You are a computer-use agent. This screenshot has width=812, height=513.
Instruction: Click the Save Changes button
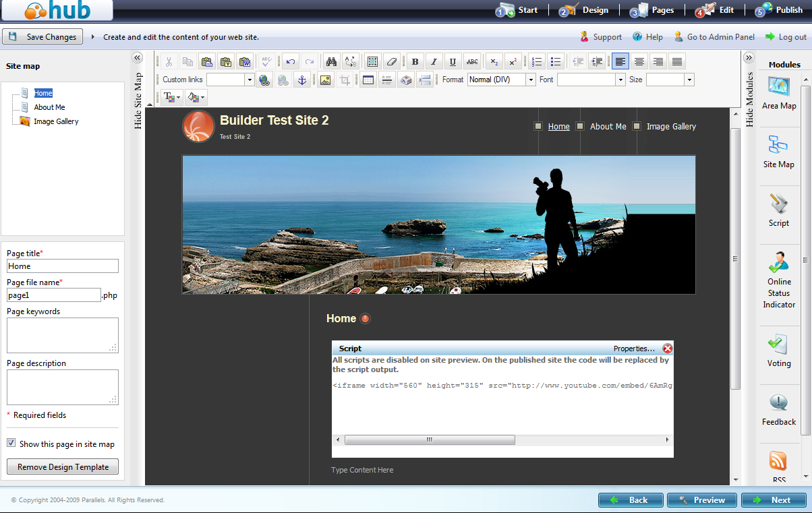[42, 37]
